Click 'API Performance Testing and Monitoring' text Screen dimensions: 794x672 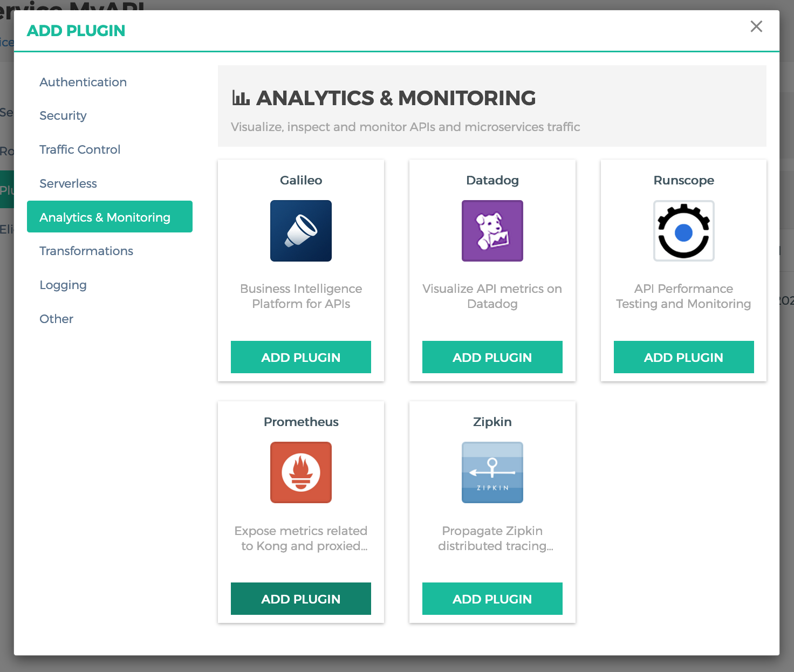tap(684, 296)
